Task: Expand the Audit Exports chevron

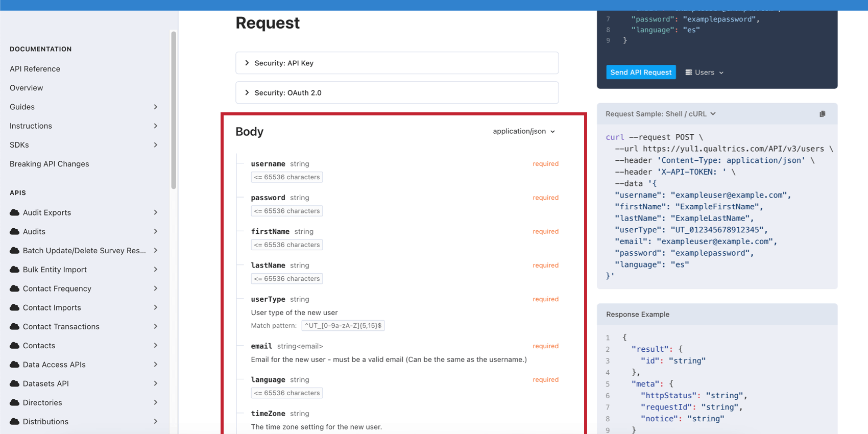Action: (x=156, y=212)
